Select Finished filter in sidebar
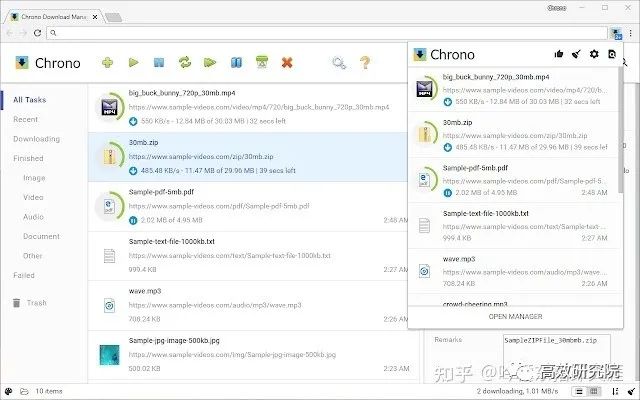This screenshot has height=400, width=640. [x=28, y=158]
